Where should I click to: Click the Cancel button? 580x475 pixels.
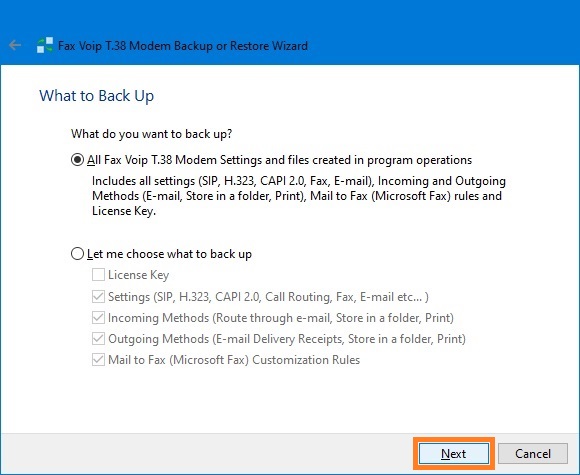(533, 454)
